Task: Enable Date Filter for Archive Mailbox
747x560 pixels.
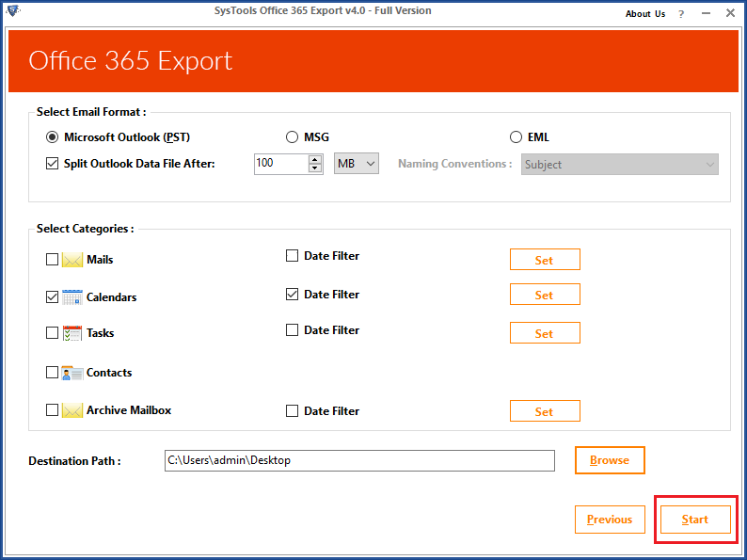Action: [x=292, y=411]
